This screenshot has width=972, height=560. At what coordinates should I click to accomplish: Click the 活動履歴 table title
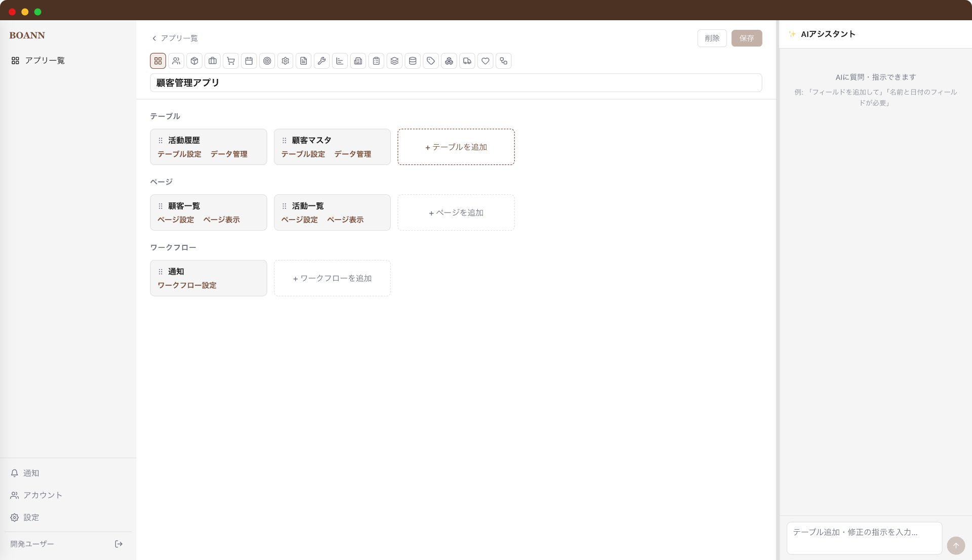[184, 140]
